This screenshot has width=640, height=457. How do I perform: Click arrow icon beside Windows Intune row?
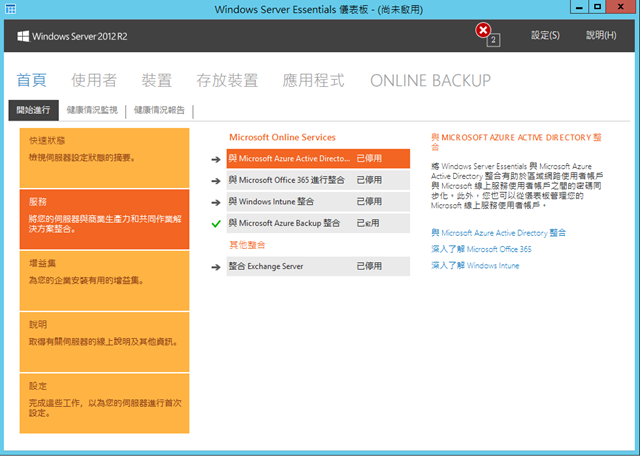[216, 202]
